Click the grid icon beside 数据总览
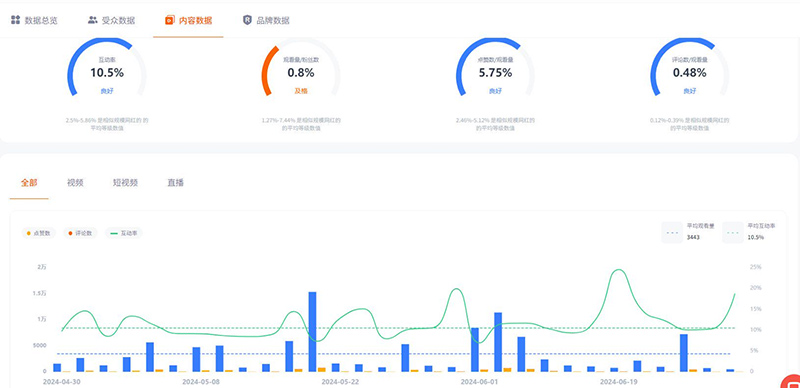 click(15, 20)
